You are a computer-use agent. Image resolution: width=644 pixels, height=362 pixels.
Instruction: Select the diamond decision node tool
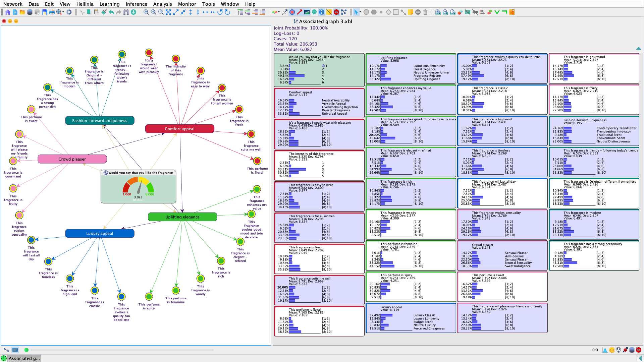click(x=388, y=12)
